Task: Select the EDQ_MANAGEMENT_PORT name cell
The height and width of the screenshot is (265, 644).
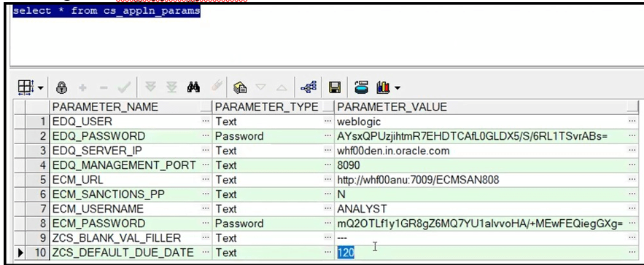Action: (x=131, y=165)
